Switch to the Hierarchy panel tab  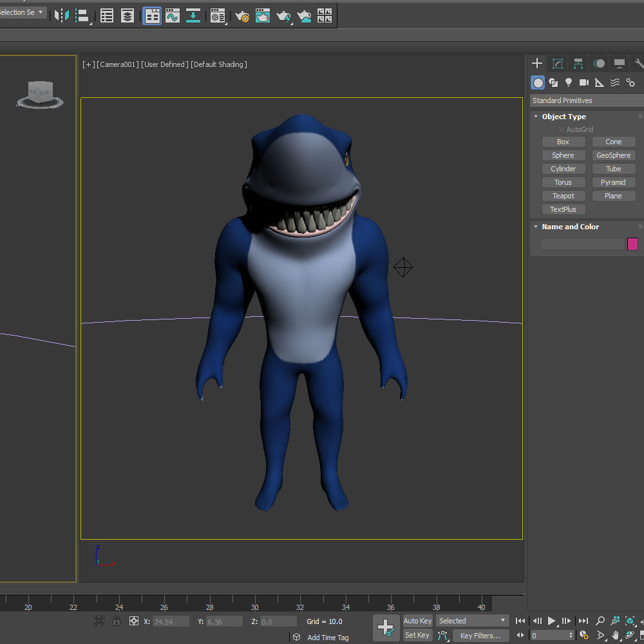[x=578, y=63]
